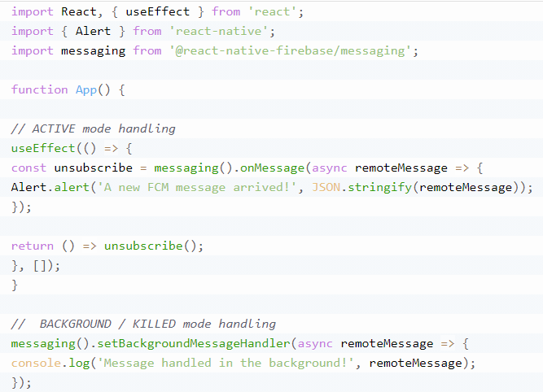Place cursor on function App declaration

(x=68, y=90)
